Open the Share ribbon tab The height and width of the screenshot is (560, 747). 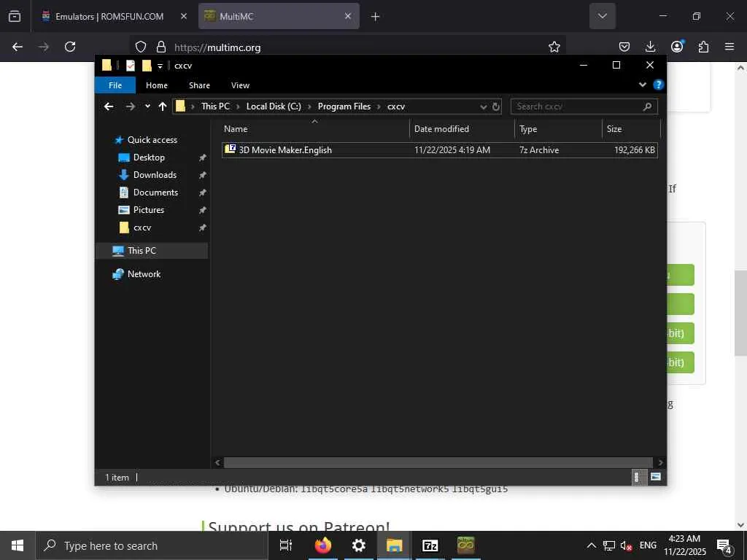[x=199, y=85]
